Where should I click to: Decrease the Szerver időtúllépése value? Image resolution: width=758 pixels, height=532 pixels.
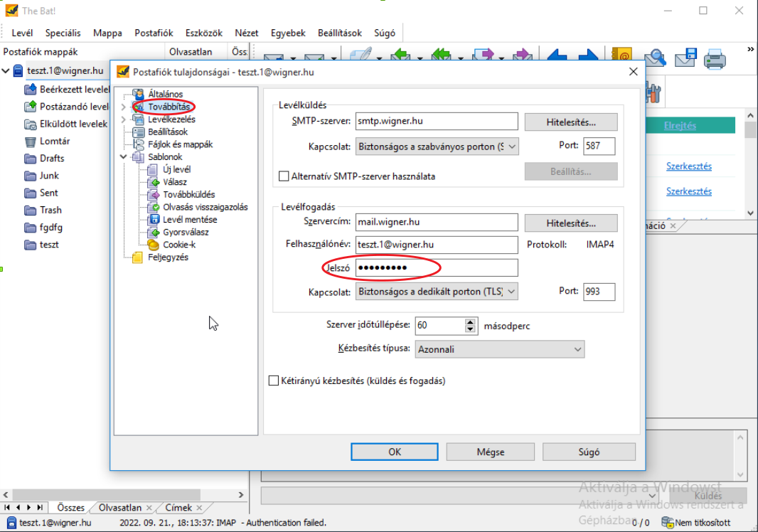point(470,329)
